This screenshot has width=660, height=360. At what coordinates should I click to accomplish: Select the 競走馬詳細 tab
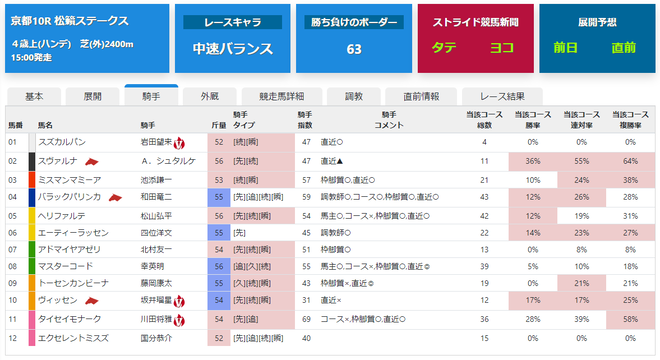(282, 96)
